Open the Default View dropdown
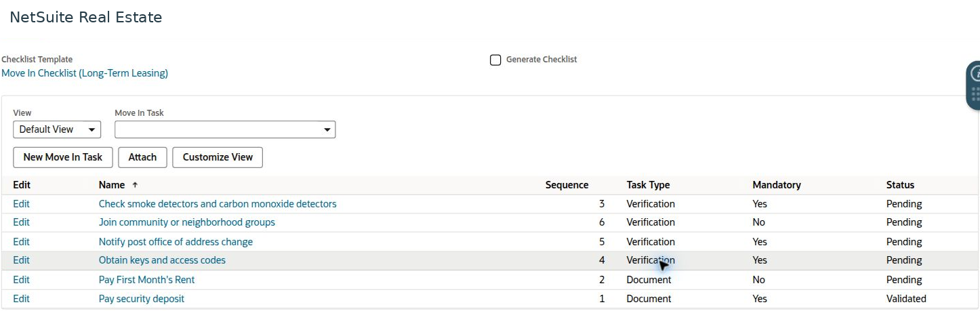This screenshot has height=311, width=980. click(x=57, y=129)
